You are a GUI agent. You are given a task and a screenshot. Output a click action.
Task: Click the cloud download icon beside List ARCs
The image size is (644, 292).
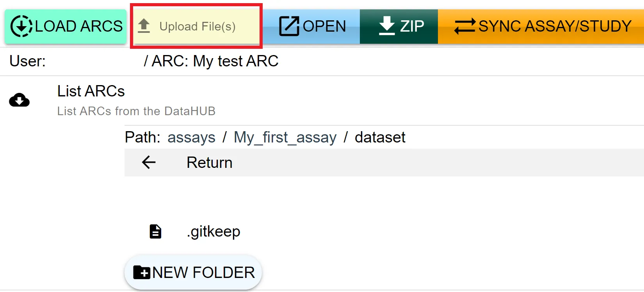(20, 100)
